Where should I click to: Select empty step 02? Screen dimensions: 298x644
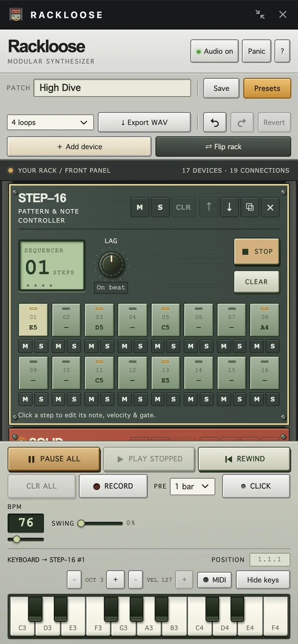(x=66, y=320)
